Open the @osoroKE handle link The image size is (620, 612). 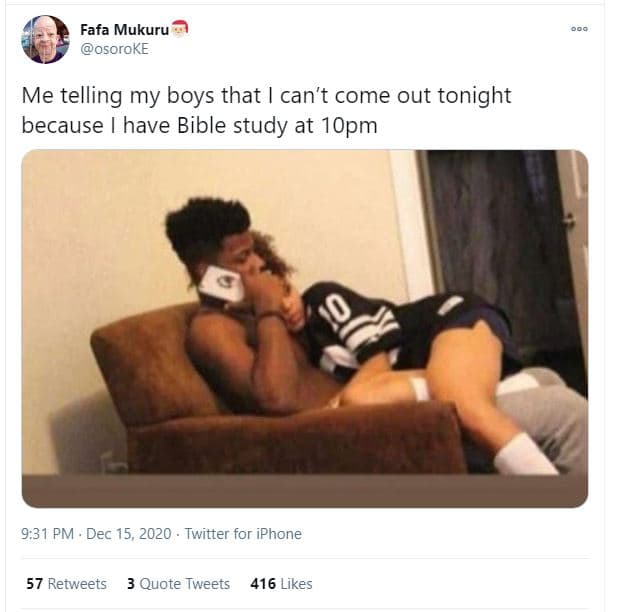coord(114,49)
